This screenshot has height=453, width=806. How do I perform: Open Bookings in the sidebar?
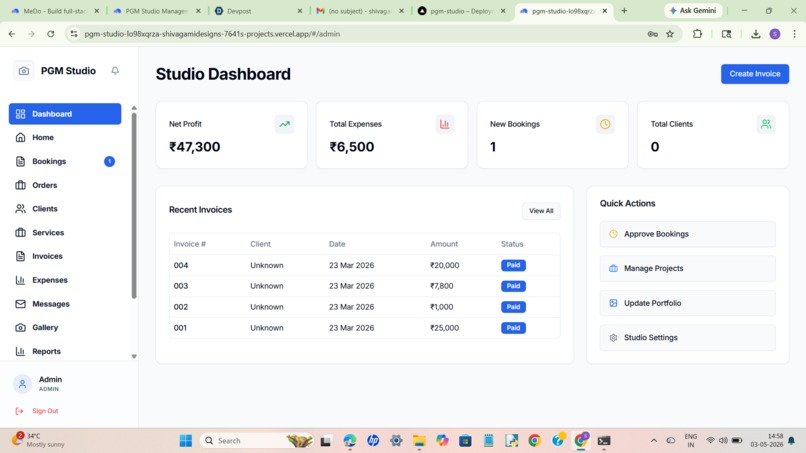click(x=65, y=161)
